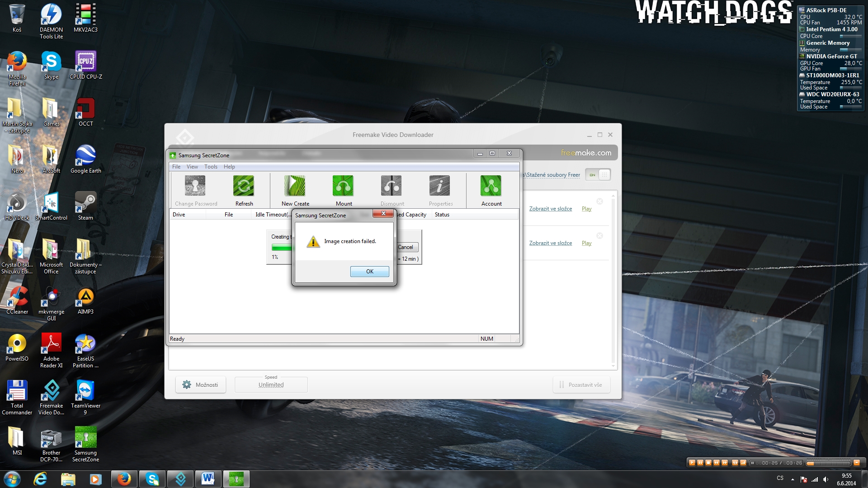The height and width of the screenshot is (488, 868).
Task: Expand AIMP mini player with up arrow
Action: tap(856, 463)
